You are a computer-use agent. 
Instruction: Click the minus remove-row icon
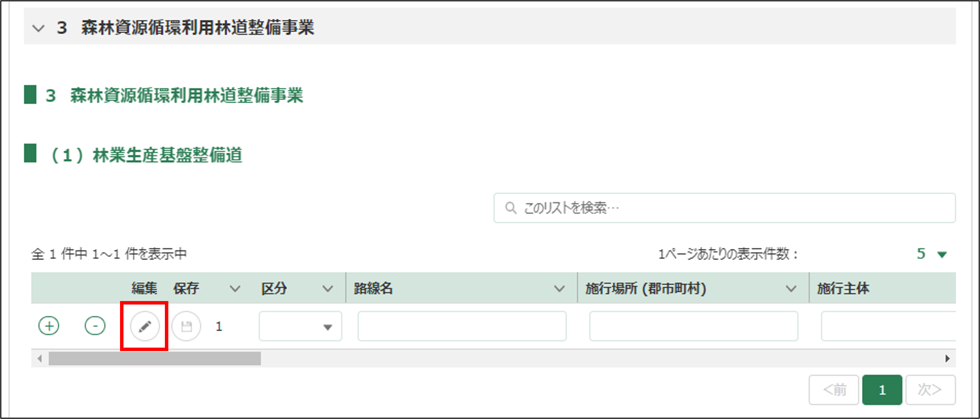pos(95,326)
